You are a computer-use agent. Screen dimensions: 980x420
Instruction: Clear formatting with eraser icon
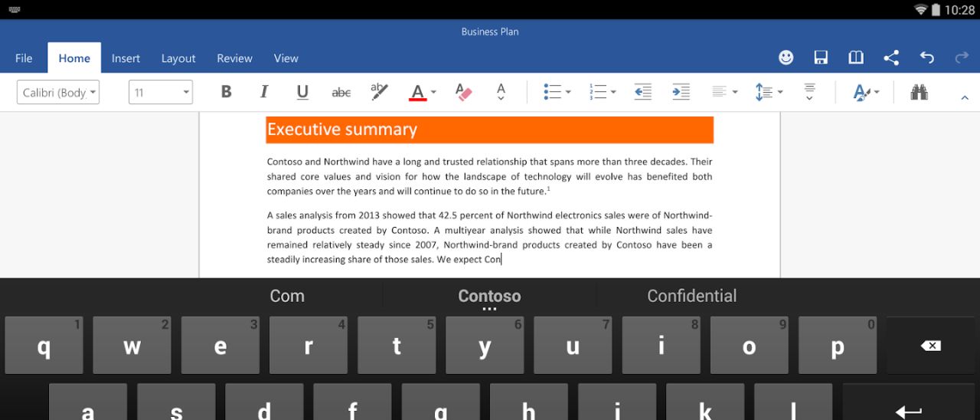pos(463,92)
